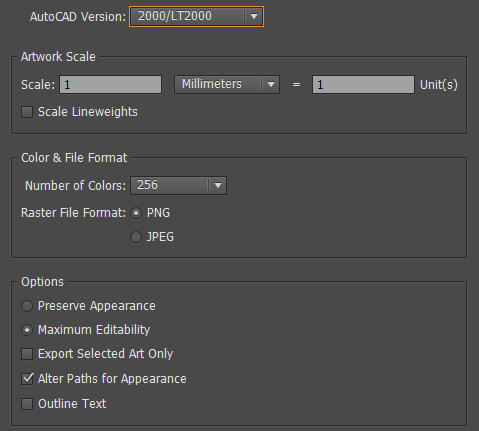Enable Outline Text checkbox
Viewport: 479px width, 431px height.
pos(27,404)
